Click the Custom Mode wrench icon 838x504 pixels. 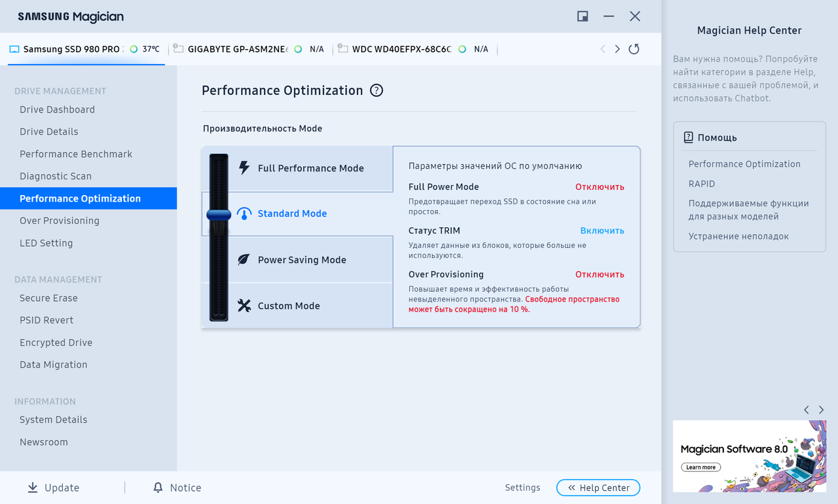pos(244,306)
